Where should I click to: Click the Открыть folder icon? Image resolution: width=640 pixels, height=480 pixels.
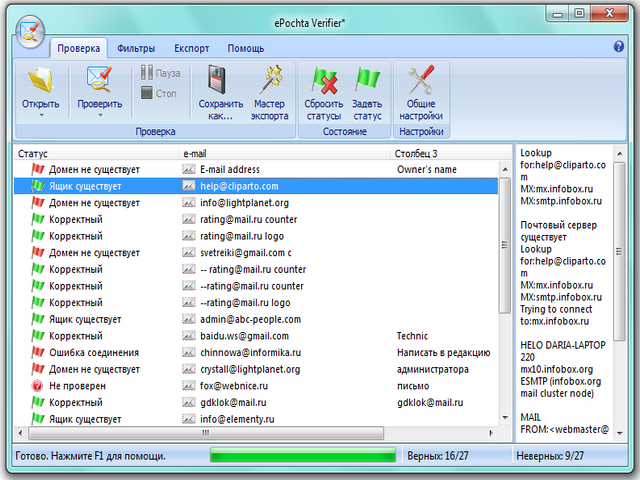(40, 80)
